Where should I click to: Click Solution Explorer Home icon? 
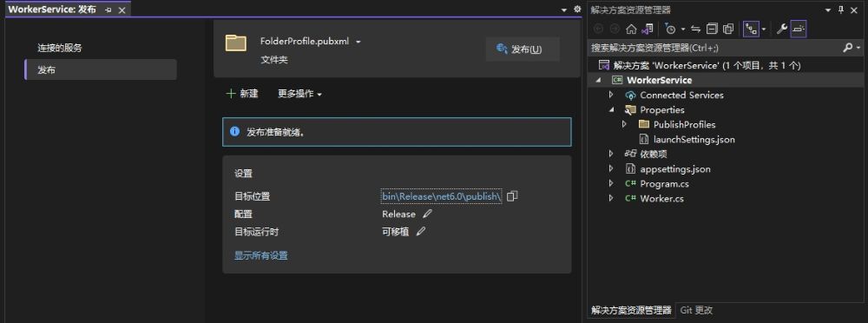coord(630,29)
